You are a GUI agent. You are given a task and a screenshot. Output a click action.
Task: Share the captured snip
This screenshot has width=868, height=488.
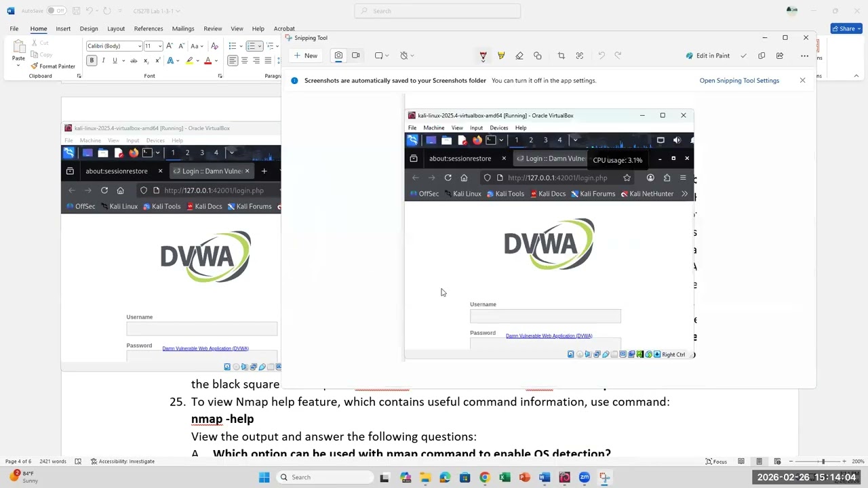780,56
